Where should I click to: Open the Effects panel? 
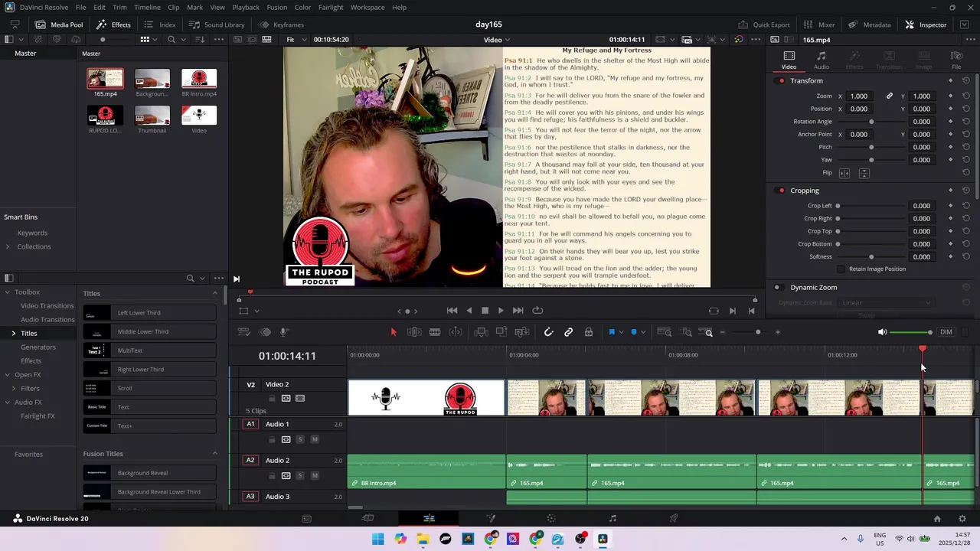coord(113,24)
